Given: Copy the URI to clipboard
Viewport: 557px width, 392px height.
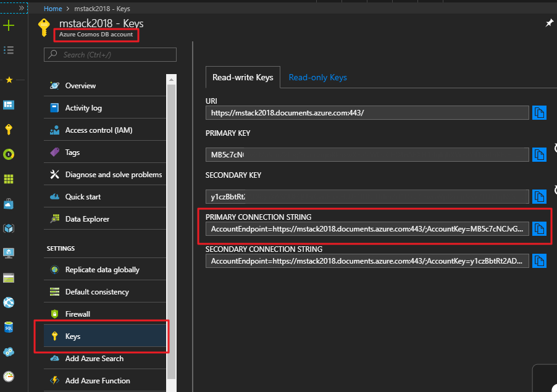Looking at the screenshot, I should pos(539,113).
